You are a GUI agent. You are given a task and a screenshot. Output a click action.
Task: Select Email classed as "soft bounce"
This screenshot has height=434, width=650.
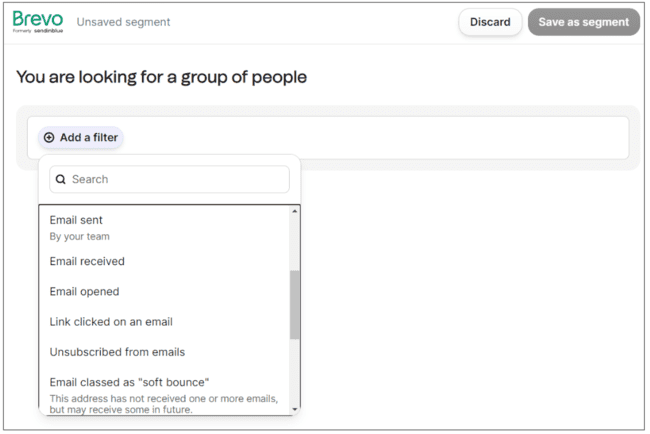click(x=129, y=382)
